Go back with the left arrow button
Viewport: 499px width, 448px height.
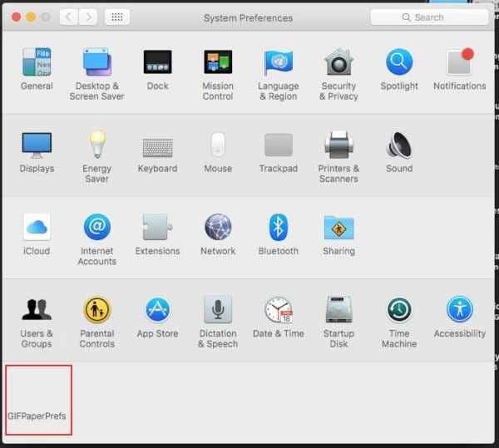(x=69, y=17)
